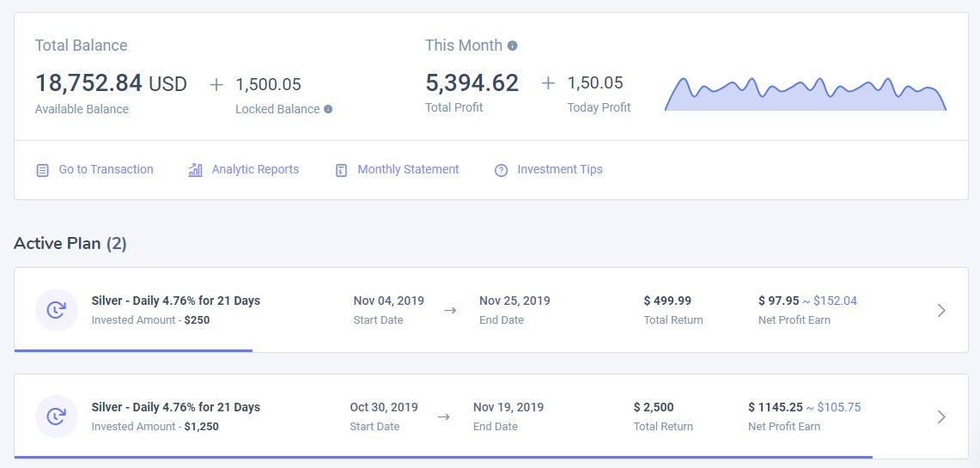This screenshot has height=468, width=980.
Task: Click the Investment Tips question mark icon
Action: click(502, 170)
